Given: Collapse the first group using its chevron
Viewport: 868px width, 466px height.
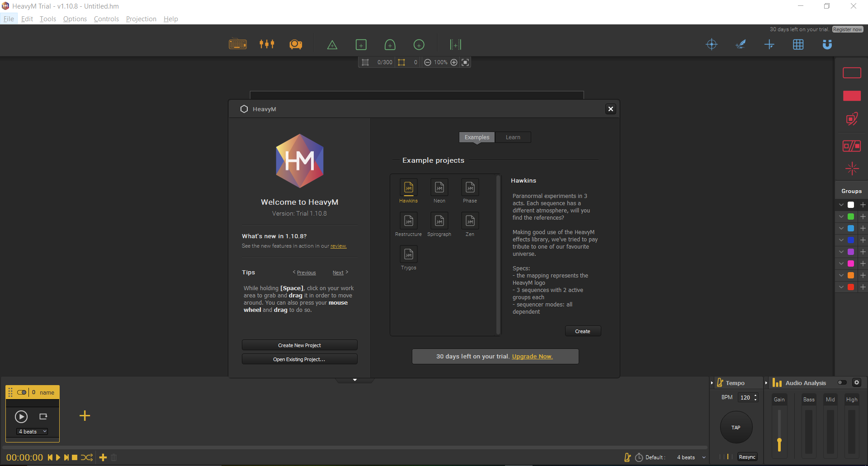Looking at the screenshot, I should (841, 205).
